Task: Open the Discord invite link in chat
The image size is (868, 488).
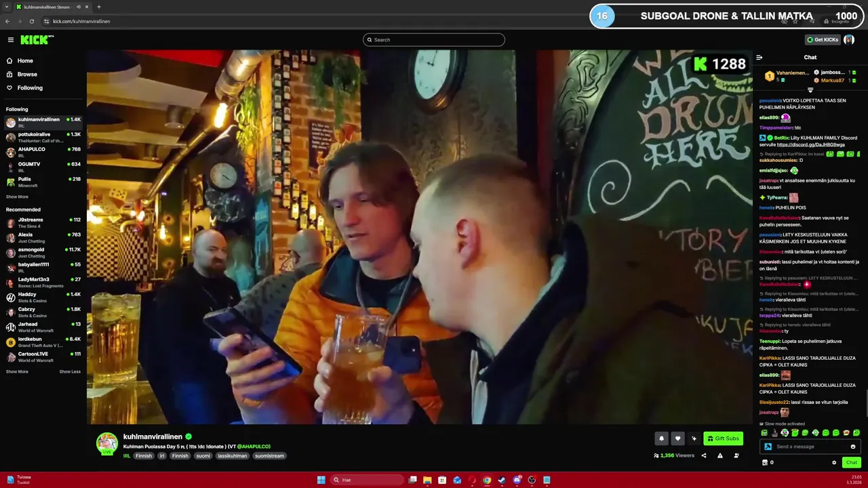Action: click(x=810, y=144)
